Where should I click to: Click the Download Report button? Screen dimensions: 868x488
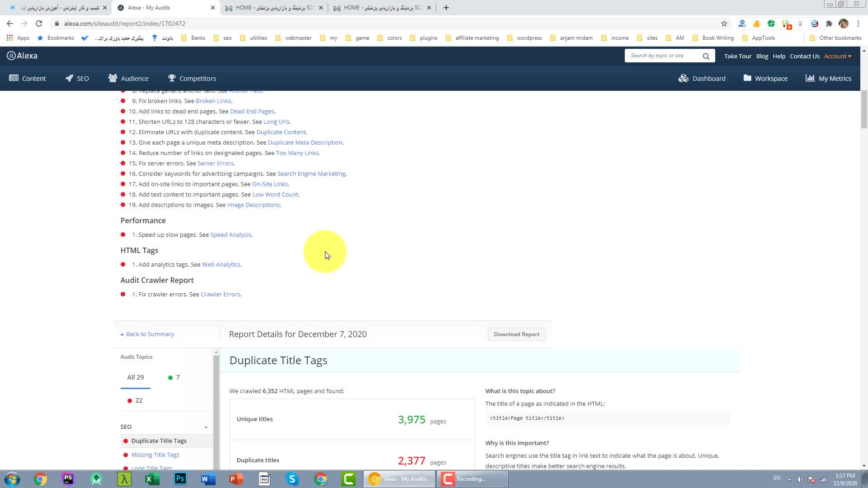pyautogui.click(x=516, y=334)
